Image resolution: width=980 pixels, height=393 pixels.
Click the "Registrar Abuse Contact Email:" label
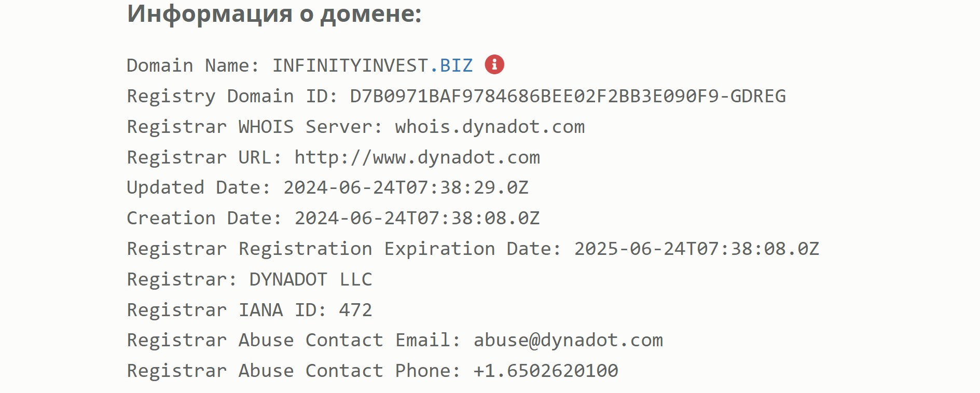294,341
